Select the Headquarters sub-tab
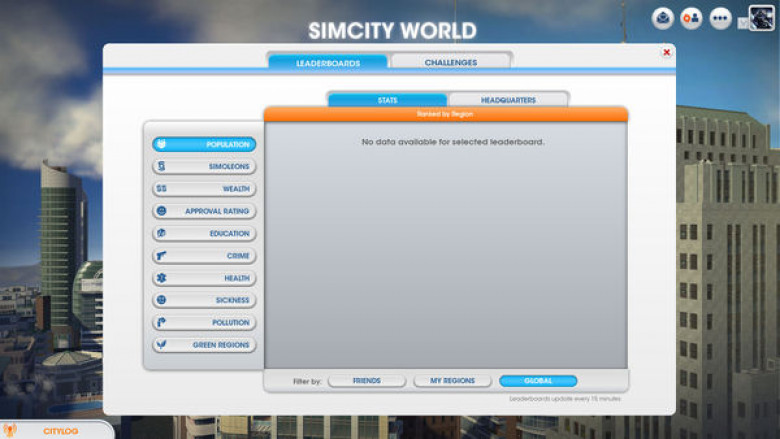 pyautogui.click(x=508, y=100)
